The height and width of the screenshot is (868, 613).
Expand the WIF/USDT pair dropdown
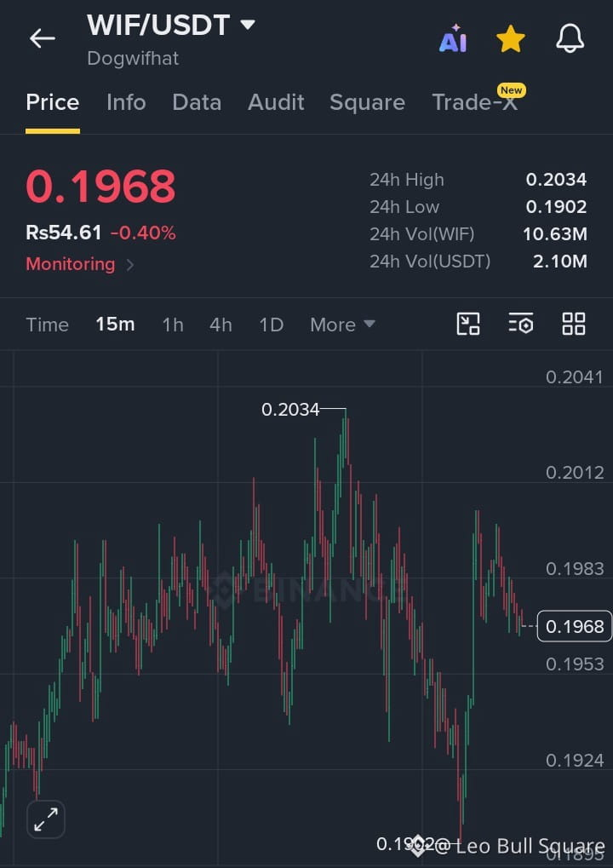click(x=247, y=25)
